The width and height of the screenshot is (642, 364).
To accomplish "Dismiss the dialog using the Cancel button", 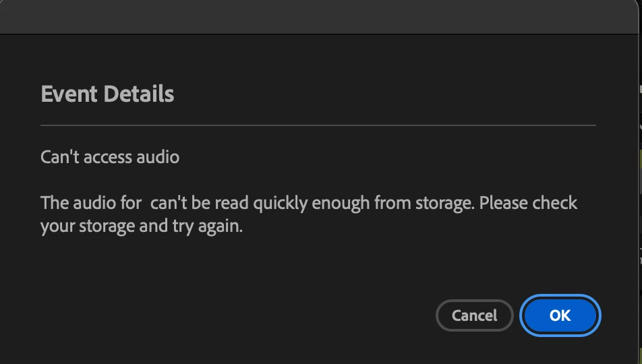I will coord(475,315).
